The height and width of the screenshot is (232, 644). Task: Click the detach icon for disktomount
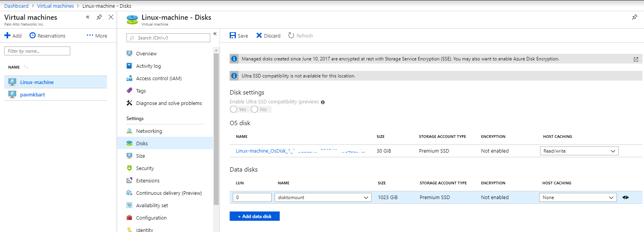click(625, 198)
